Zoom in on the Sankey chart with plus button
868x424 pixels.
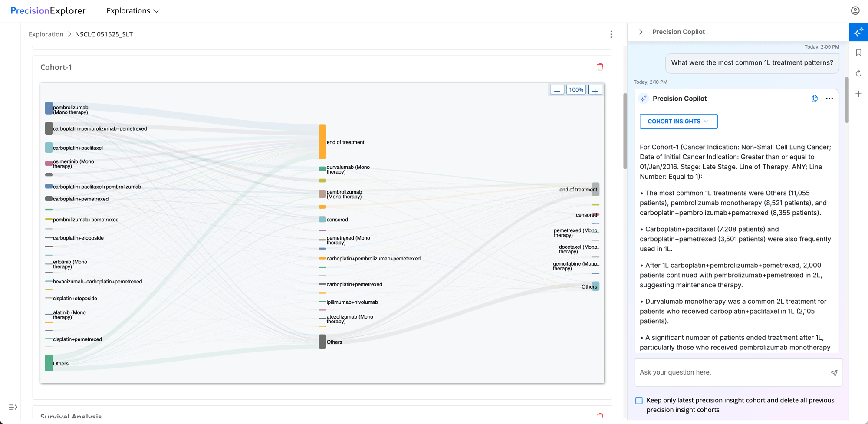click(x=595, y=89)
